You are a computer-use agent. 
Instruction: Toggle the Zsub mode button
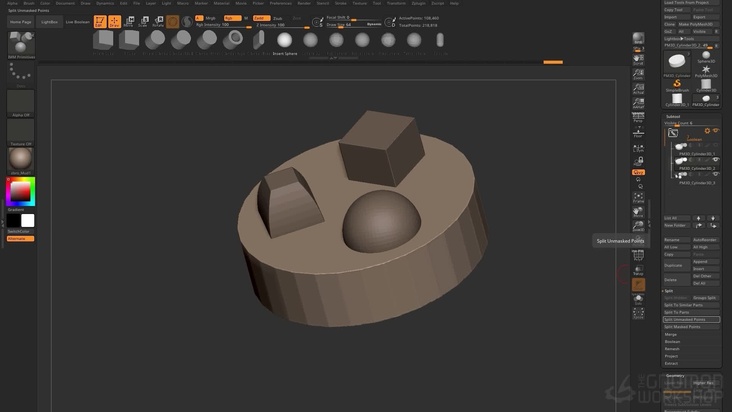tap(278, 18)
